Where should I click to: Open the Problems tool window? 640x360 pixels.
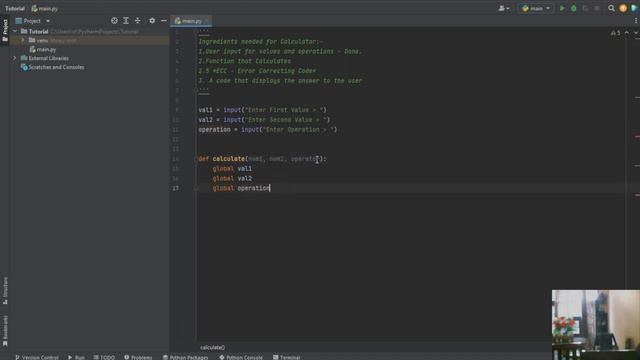click(x=138, y=357)
